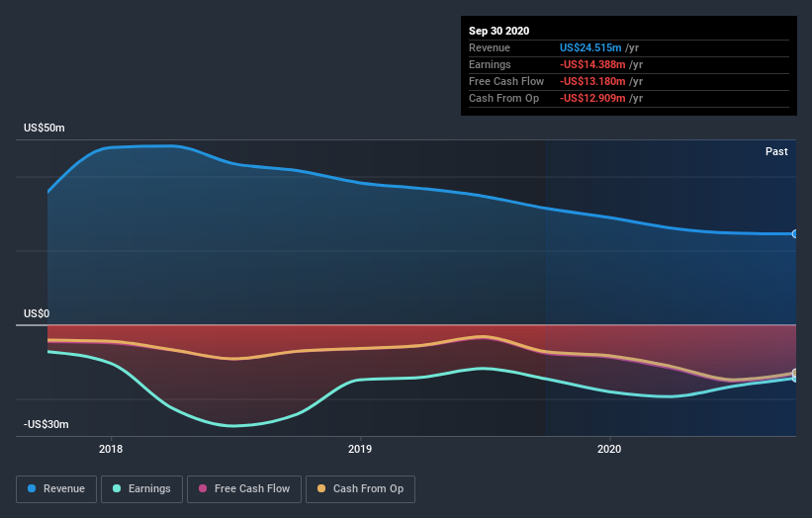Toggle the Cash From Op legend button
Image resolution: width=812 pixels, height=518 pixels.
coord(360,489)
